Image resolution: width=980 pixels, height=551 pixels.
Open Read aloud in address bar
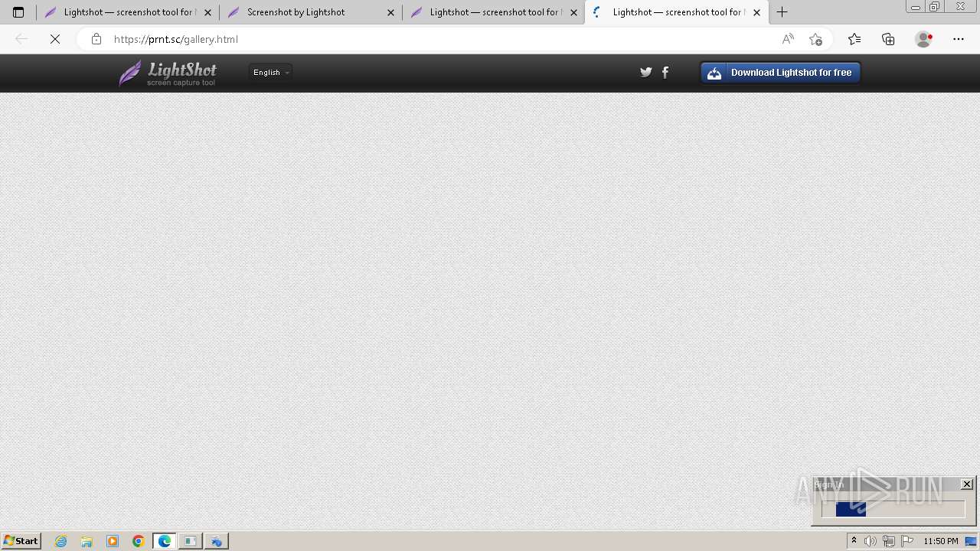[788, 39]
